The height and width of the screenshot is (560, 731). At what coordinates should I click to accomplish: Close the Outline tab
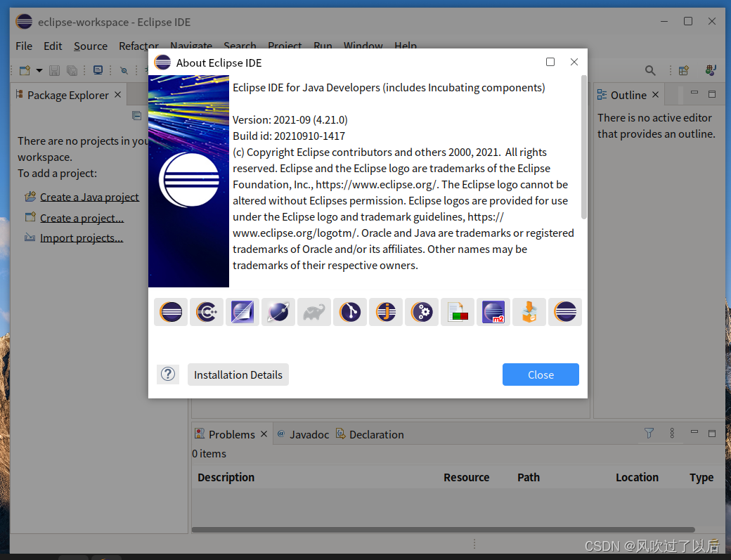(656, 95)
